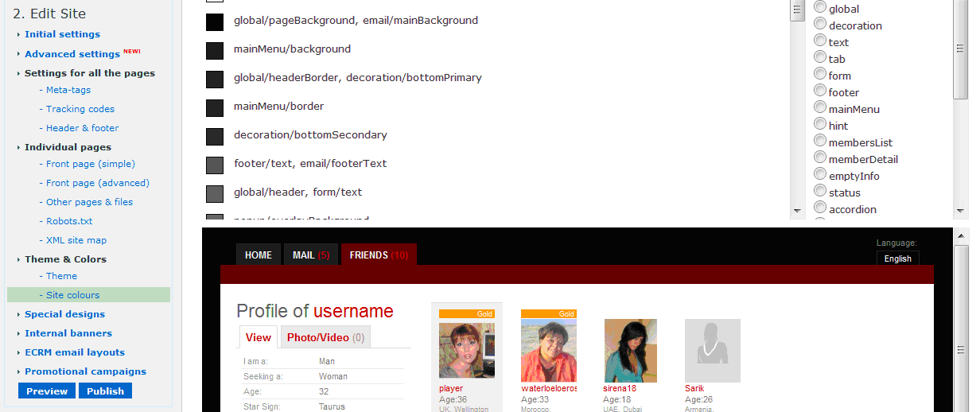
Task: Pick global/pageBackground colour swatch
Action: coord(215,22)
